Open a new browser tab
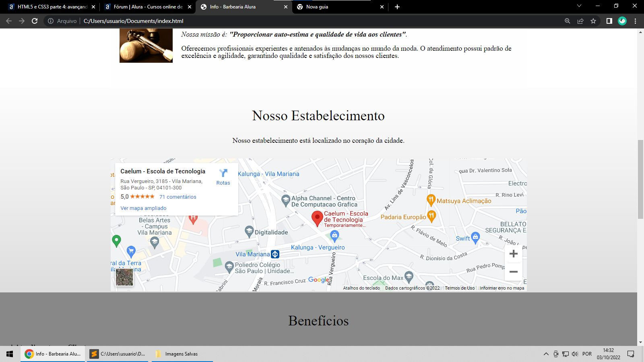This screenshot has width=644, height=362. coord(397,7)
